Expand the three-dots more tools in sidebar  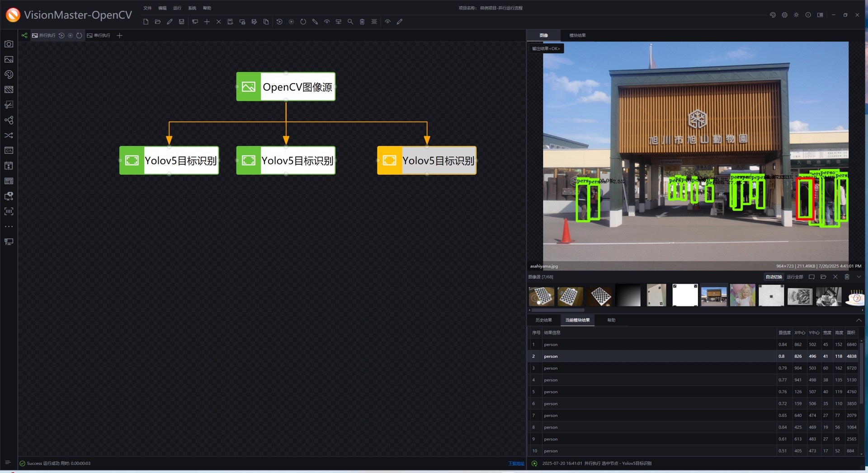click(9, 227)
